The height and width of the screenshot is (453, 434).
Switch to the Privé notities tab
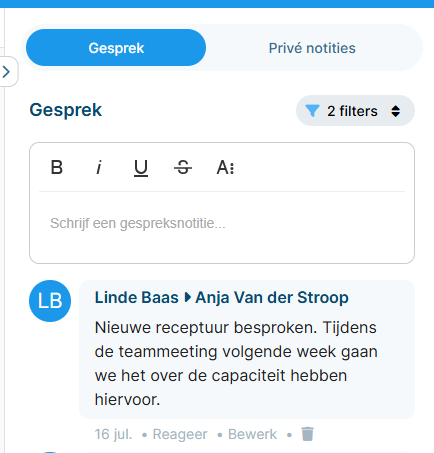312,48
